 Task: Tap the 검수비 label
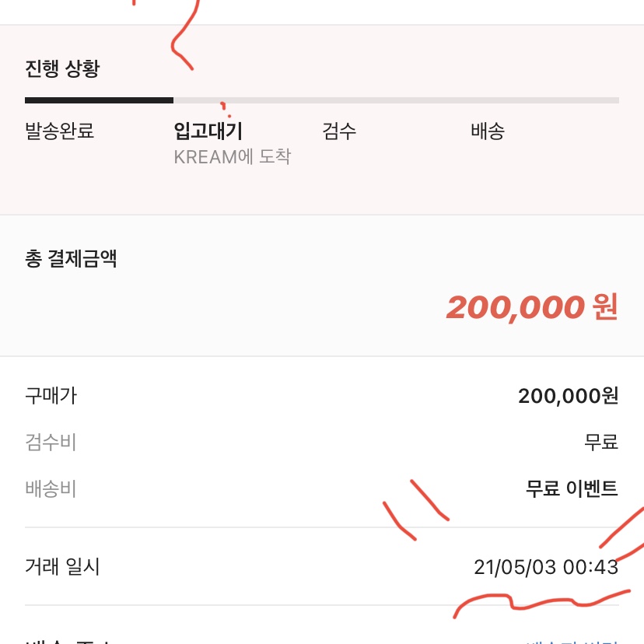point(51,443)
